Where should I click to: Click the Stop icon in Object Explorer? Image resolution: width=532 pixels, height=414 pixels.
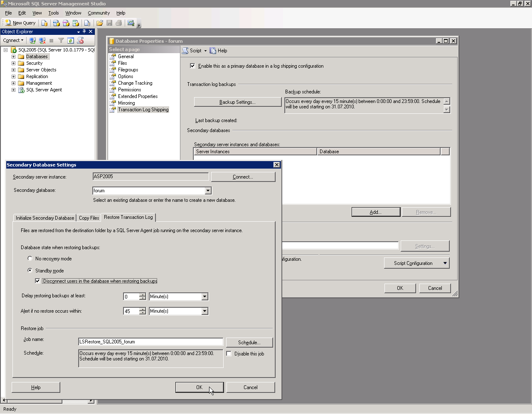pos(52,40)
